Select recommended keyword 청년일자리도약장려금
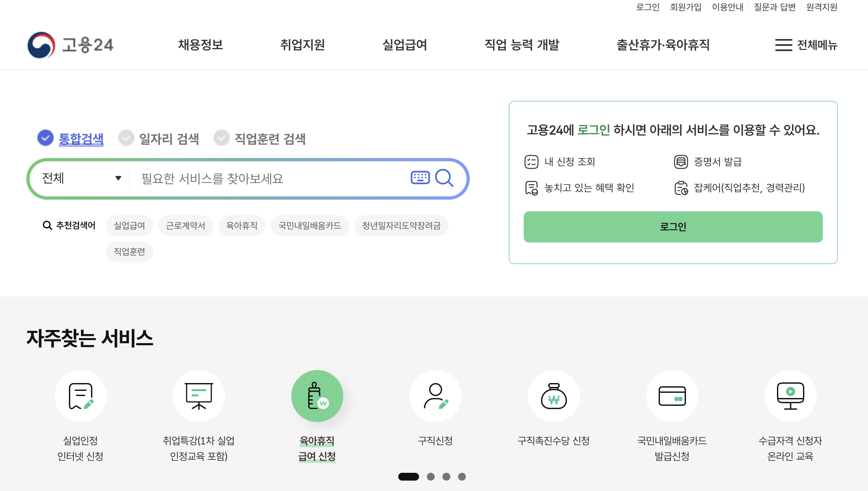Image resolution: width=868 pixels, height=491 pixels. [x=401, y=225]
